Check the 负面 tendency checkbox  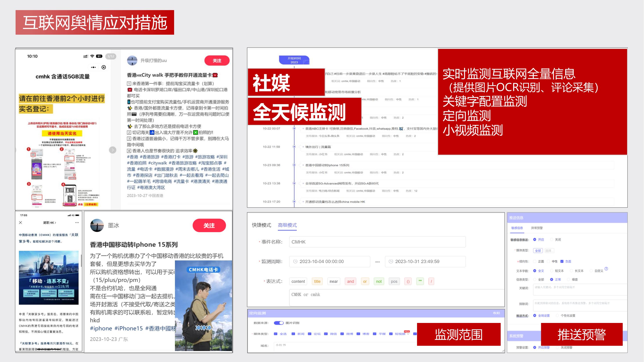[562, 261]
